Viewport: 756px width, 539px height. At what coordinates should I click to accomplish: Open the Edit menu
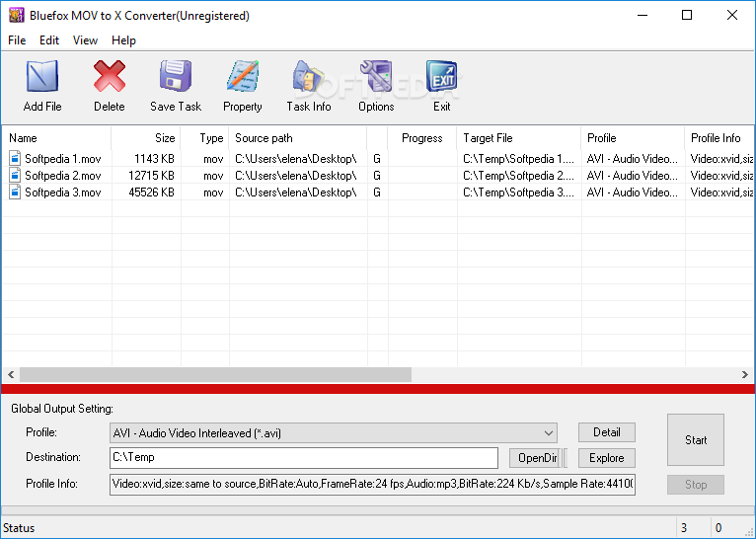[49, 40]
